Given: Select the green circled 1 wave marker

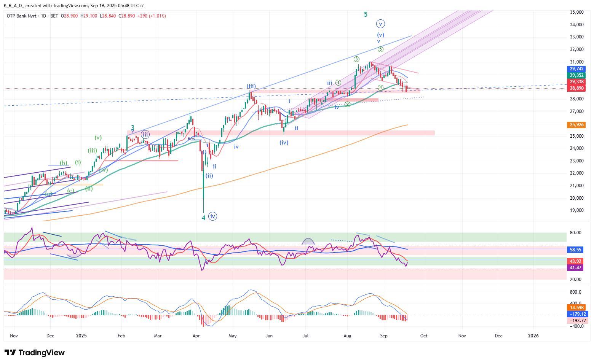Looking at the screenshot, I should [339, 83].
